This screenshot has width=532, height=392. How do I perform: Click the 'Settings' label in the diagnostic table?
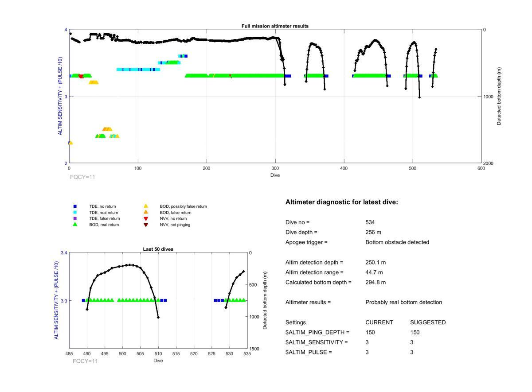(x=296, y=322)
